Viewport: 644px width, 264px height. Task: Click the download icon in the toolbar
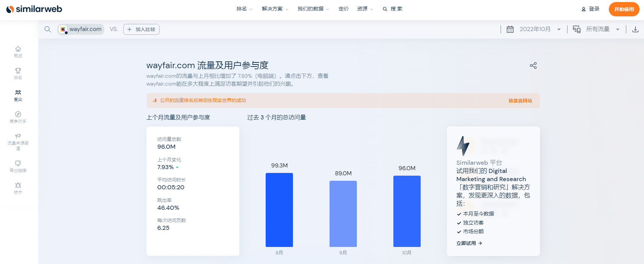coord(635,29)
